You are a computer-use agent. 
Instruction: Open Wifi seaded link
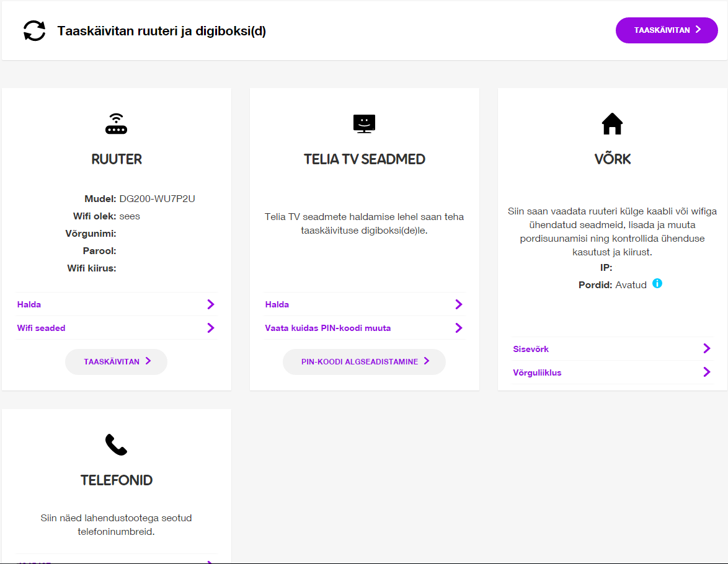pos(116,328)
